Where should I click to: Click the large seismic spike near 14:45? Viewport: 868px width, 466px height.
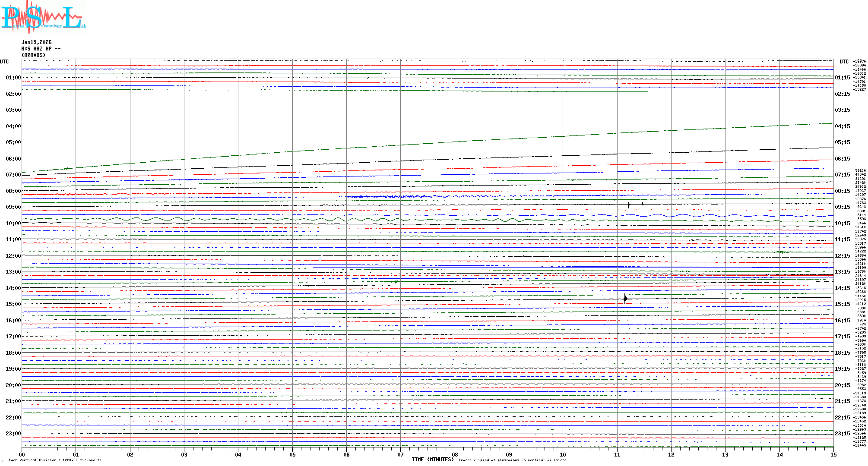coord(625,299)
